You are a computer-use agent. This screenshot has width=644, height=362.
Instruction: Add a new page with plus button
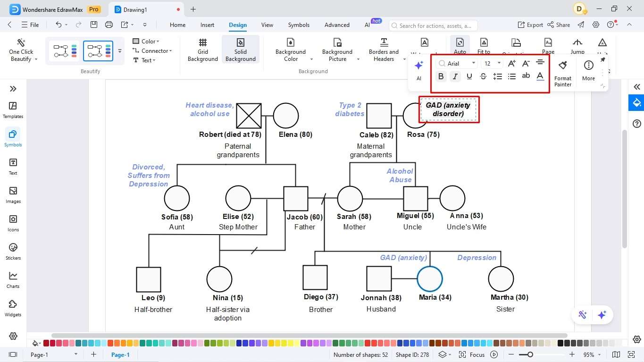(93, 354)
